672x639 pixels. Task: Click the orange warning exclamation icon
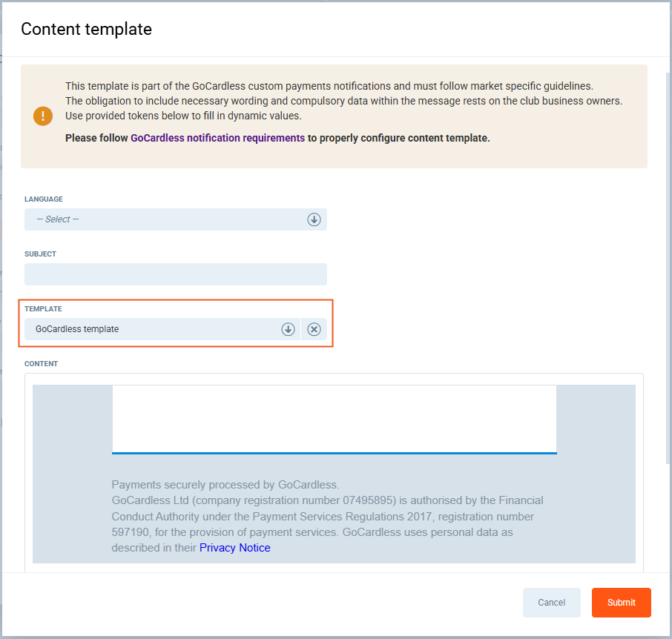pos(43,116)
